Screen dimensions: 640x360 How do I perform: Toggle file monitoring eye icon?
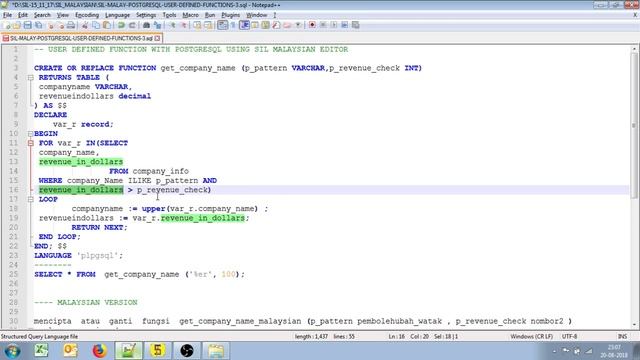298,25
